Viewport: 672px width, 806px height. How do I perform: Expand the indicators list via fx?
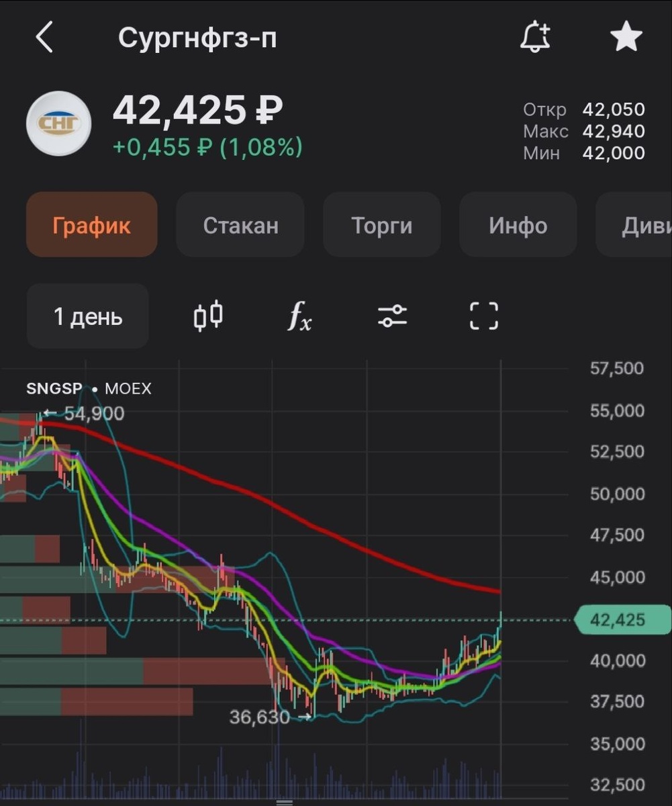(299, 316)
